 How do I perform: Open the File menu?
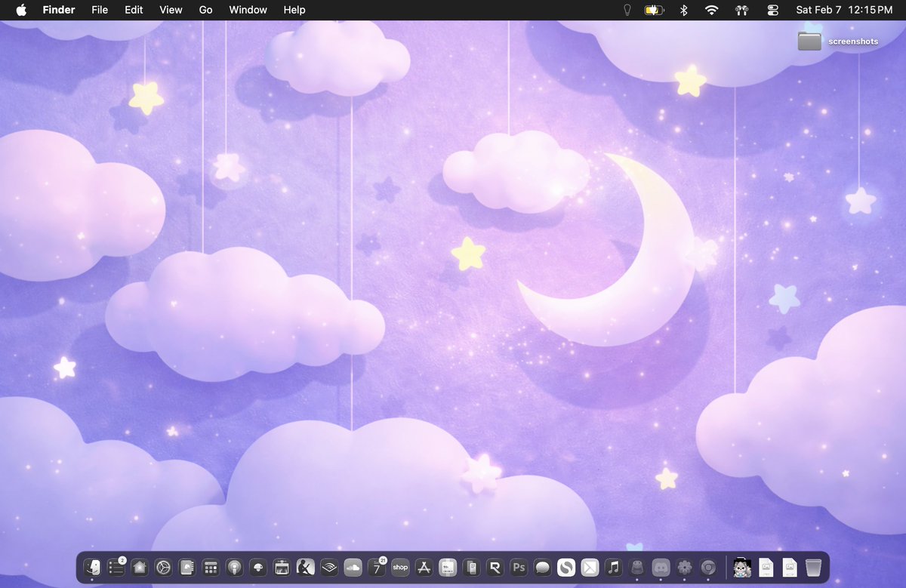[x=100, y=10]
